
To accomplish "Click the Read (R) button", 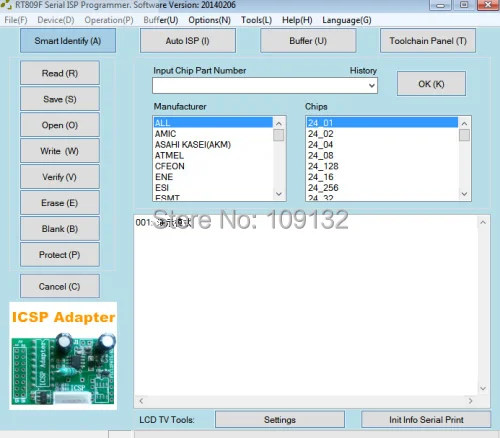I will tap(60, 73).
